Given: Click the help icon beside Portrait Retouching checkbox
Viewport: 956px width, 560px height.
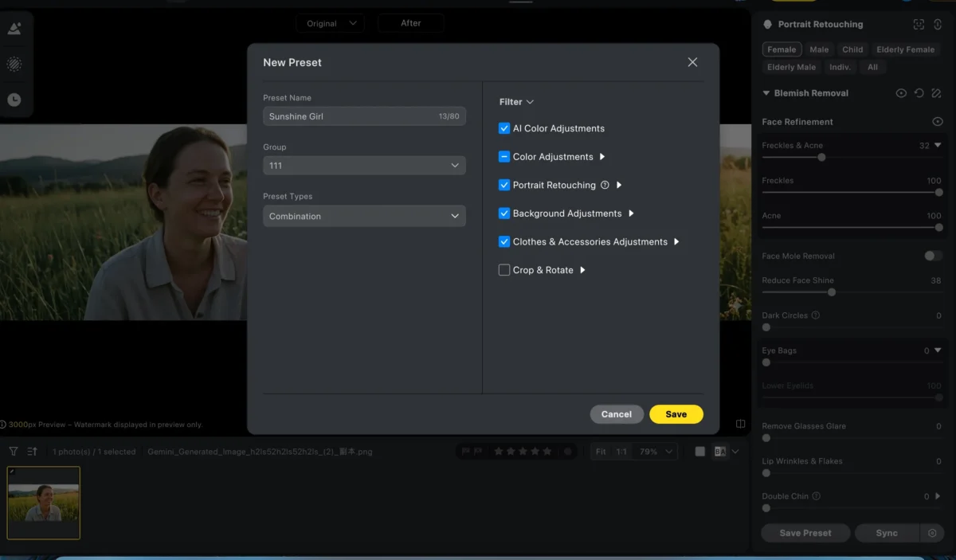Looking at the screenshot, I should pos(605,185).
